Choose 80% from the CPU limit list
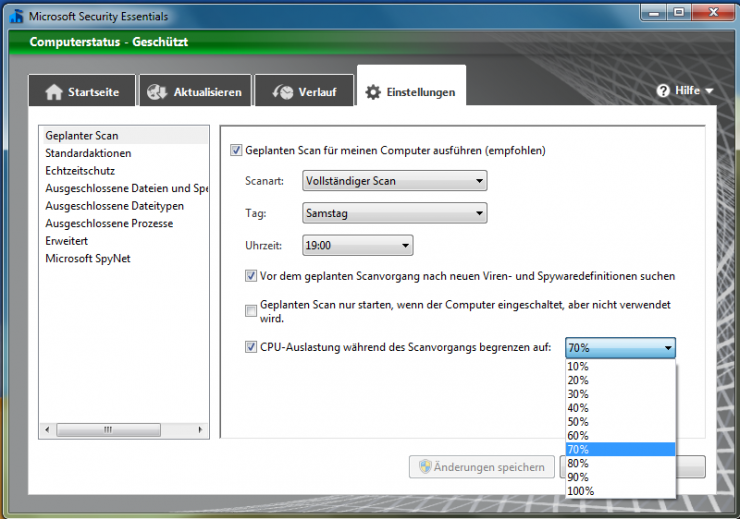This screenshot has height=519, width=740. 620,463
